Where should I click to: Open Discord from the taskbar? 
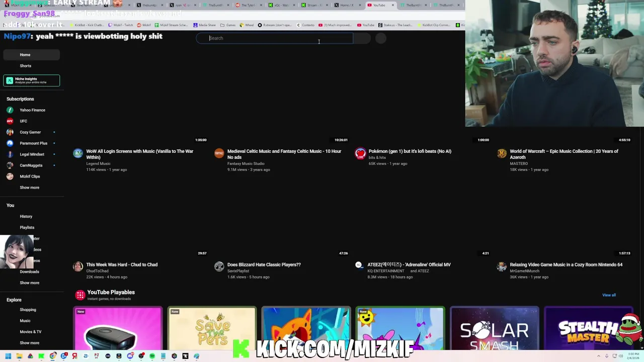130,356
